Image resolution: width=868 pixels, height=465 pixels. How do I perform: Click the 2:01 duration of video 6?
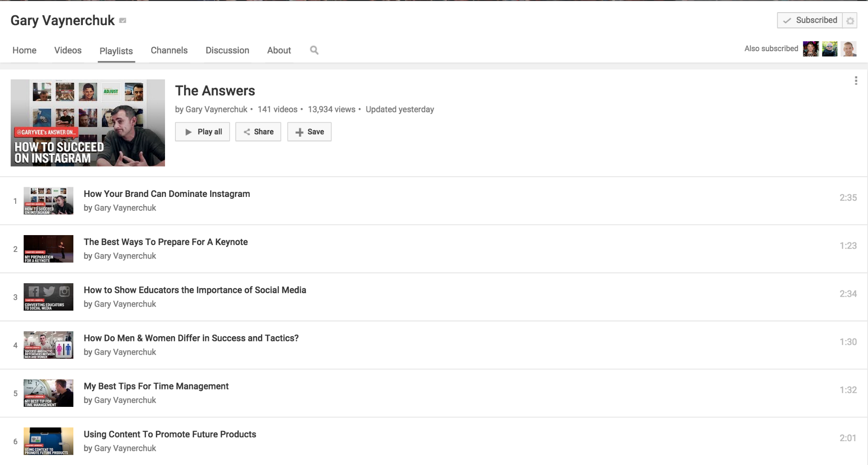(x=848, y=439)
